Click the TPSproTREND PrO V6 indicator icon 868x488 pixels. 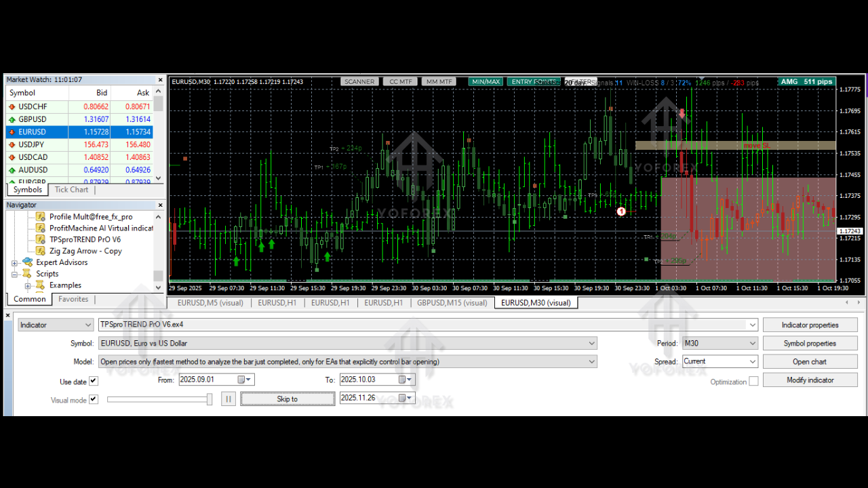[41, 239]
